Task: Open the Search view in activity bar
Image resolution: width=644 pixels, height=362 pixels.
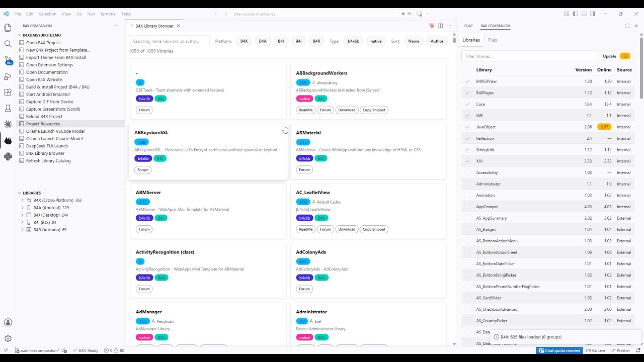Action: tap(8, 44)
